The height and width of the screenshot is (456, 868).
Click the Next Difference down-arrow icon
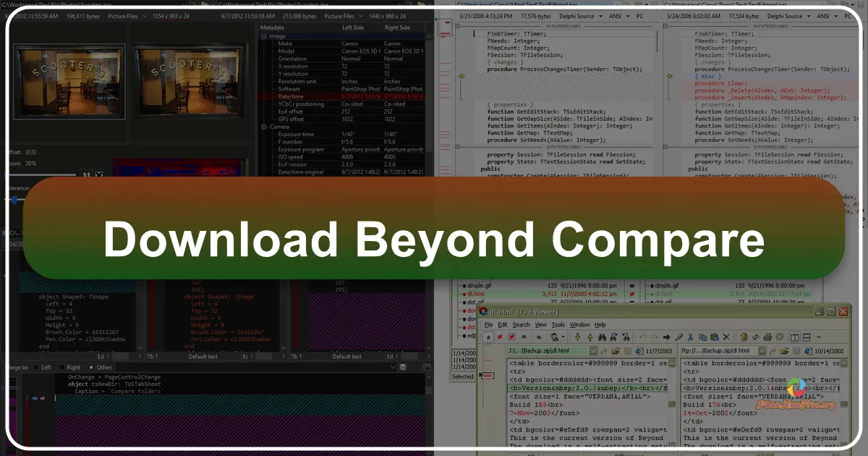pos(577,337)
